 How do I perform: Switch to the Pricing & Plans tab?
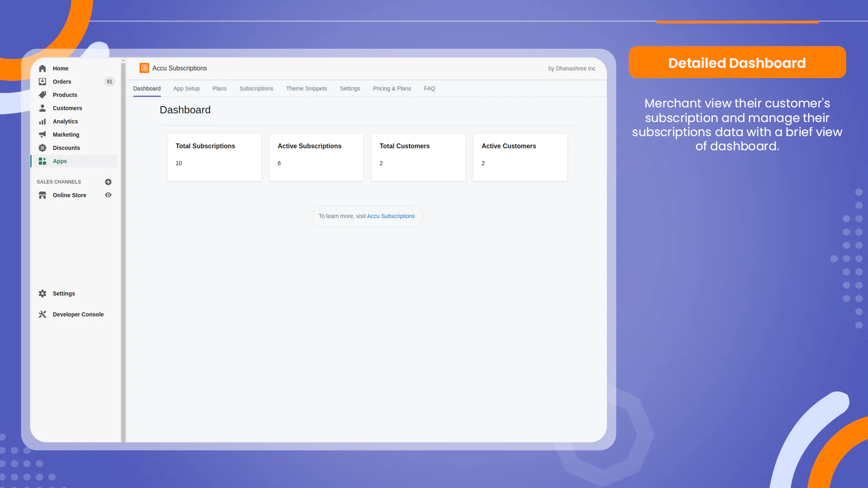point(392,88)
